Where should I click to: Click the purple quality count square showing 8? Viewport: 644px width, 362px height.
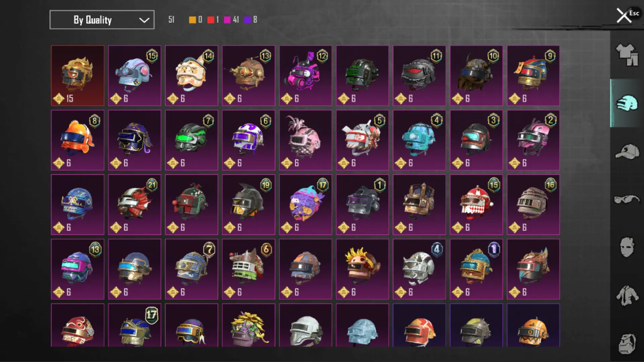(x=248, y=20)
